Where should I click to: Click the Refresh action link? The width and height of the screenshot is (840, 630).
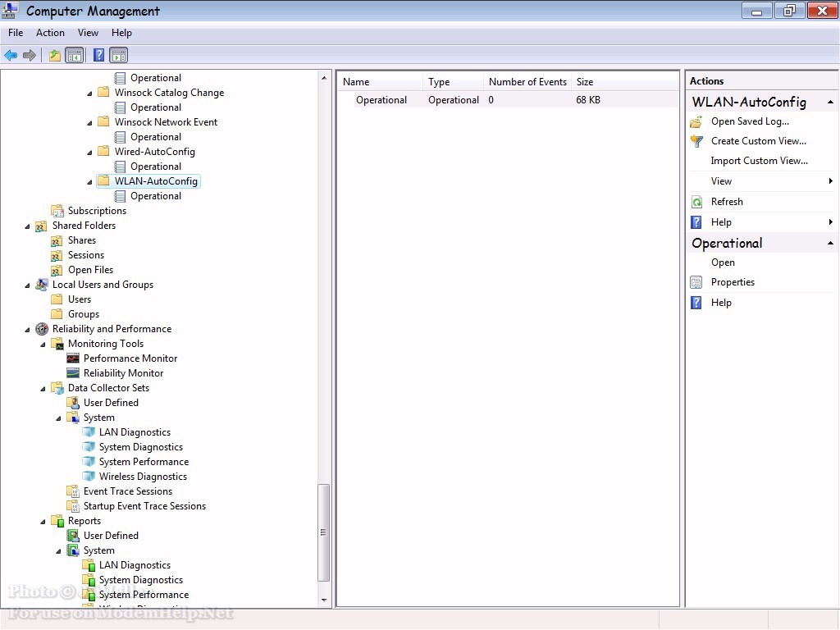pyautogui.click(x=727, y=202)
